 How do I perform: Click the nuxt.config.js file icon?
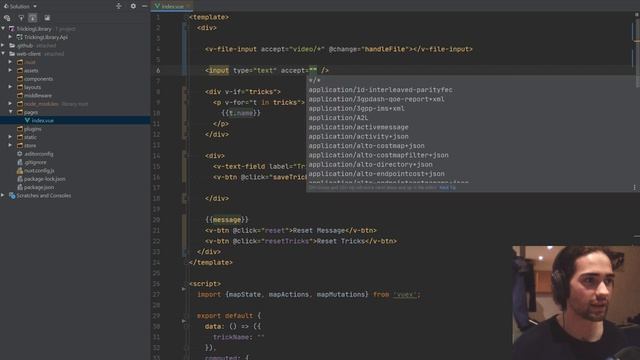pyautogui.click(x=20, y=171)
